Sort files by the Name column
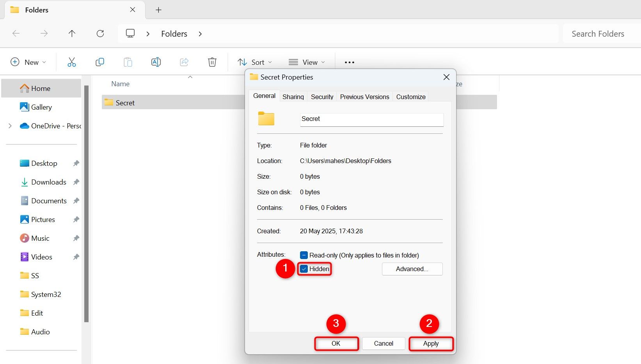This screenshot has width=641, height=364. pyautogui.click(x=120, y=84)
